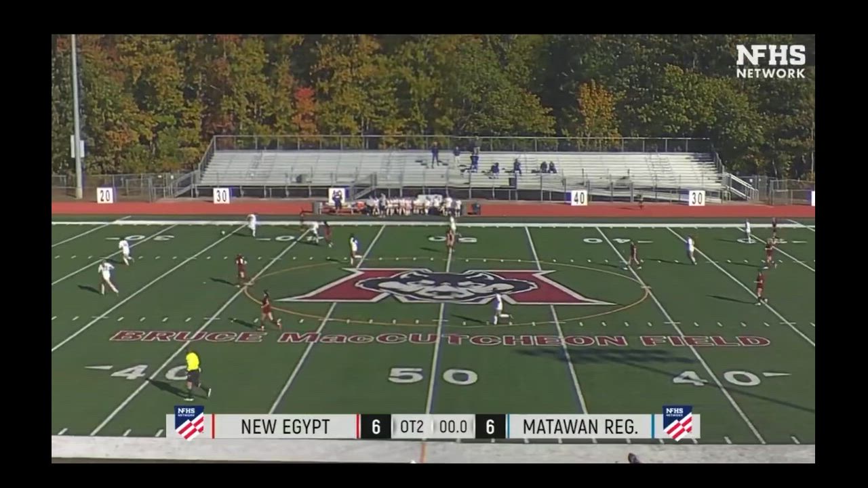868x488 pixels.
Task: Click the NFHS shield beside New Egypt
Action: click(x=189, y=423)
